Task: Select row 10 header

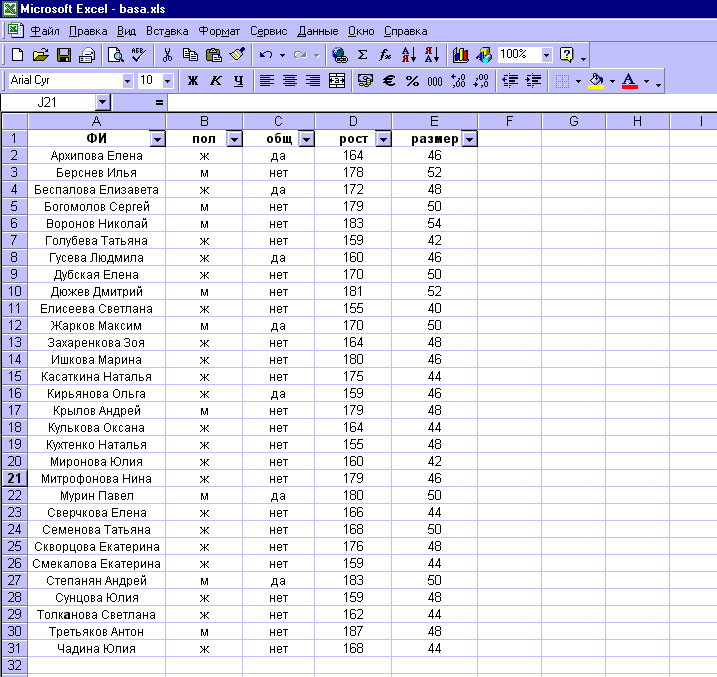Action: click(x=14, y=292)
